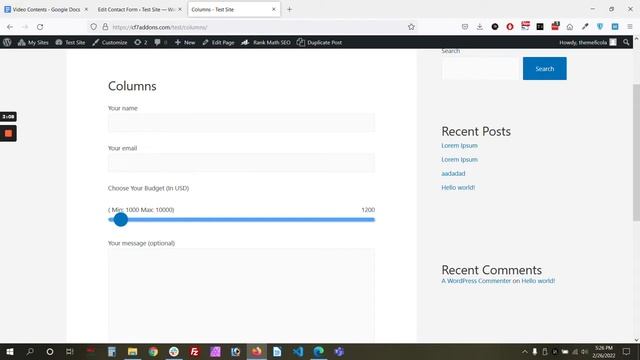This screenshot has width=640, height=360.
Task: Close the Columns - Test Site tab
Action: tap(274, 9)
